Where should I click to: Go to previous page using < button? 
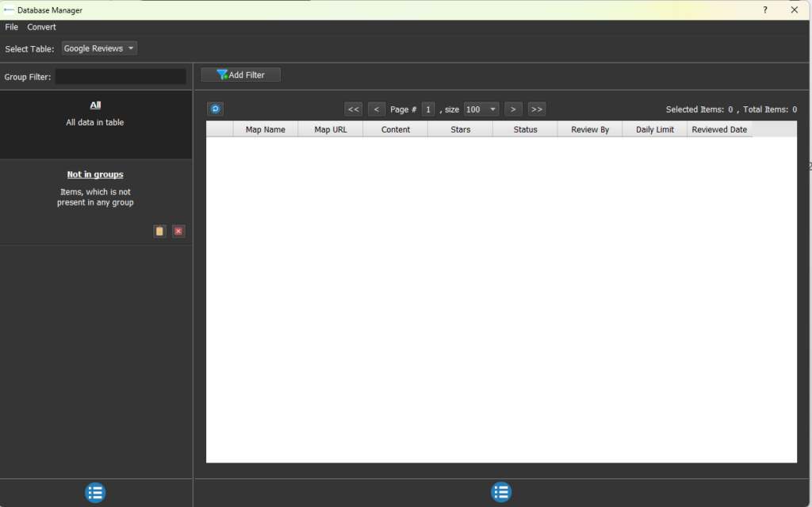(377, 109)
